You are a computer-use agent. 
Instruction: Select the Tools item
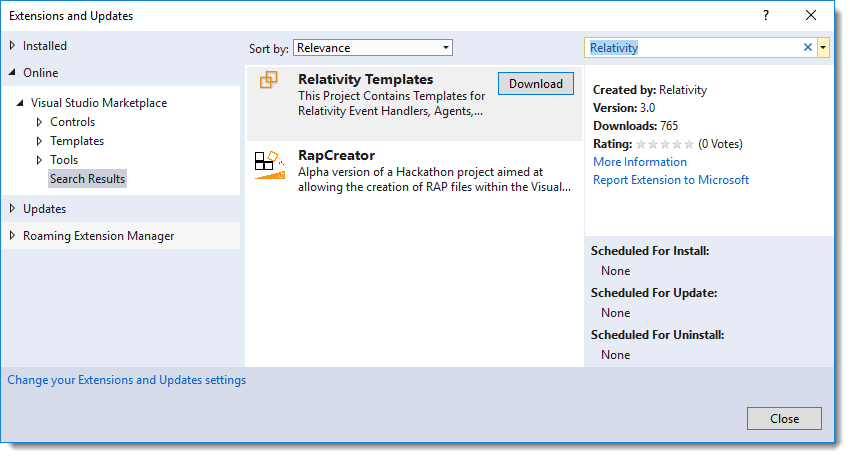point(64,160)
